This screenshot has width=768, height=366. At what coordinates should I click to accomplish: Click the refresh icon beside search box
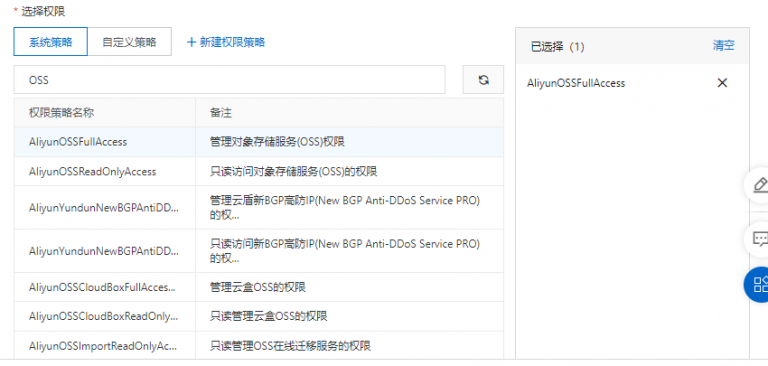point(483,80)
